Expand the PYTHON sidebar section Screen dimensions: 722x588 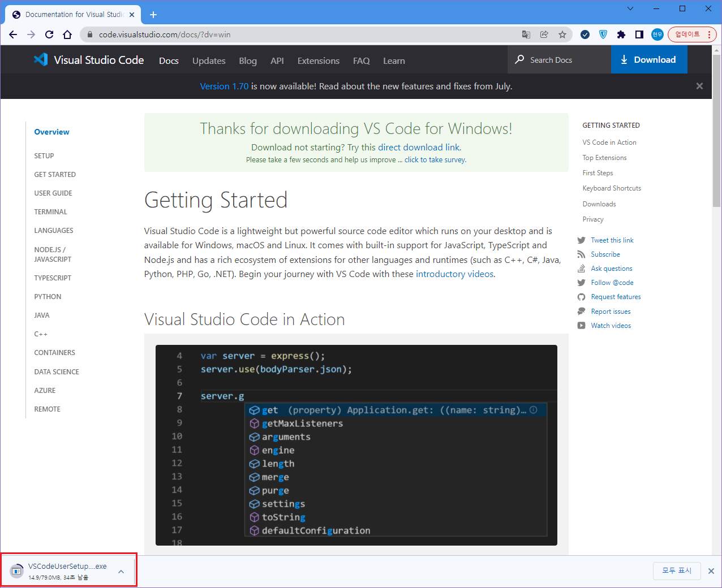(48, 296)
